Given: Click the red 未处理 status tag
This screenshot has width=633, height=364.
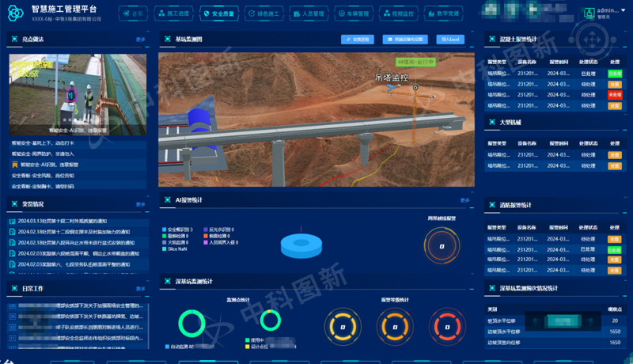Looking at the screenshot, I should coord(614,95).
